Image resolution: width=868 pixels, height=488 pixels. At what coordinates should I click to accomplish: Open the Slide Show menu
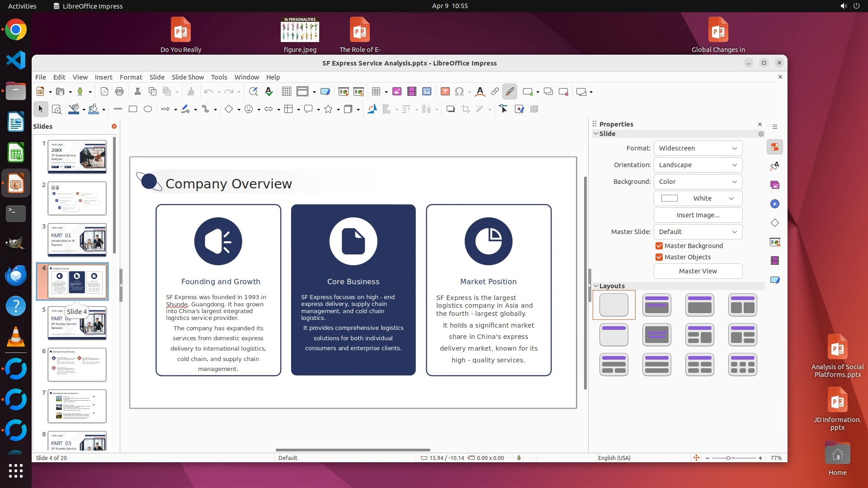pyautogui.click(x=188, y=77)
